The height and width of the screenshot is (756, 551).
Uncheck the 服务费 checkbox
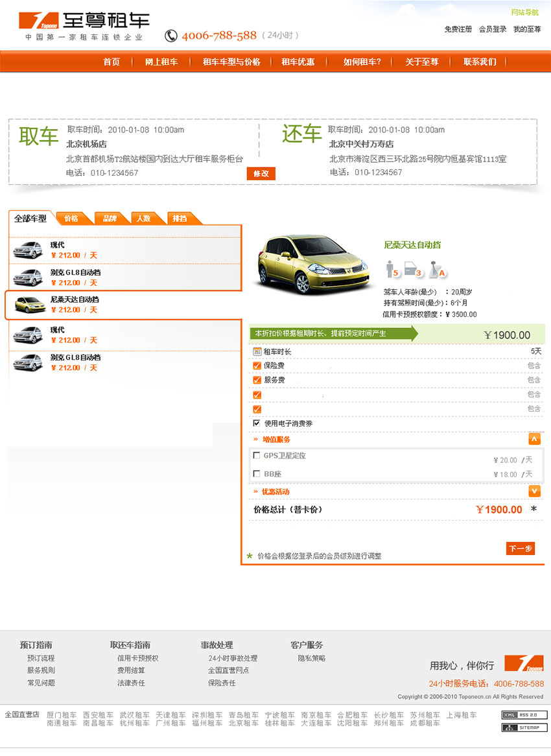[x=257, y=380]
